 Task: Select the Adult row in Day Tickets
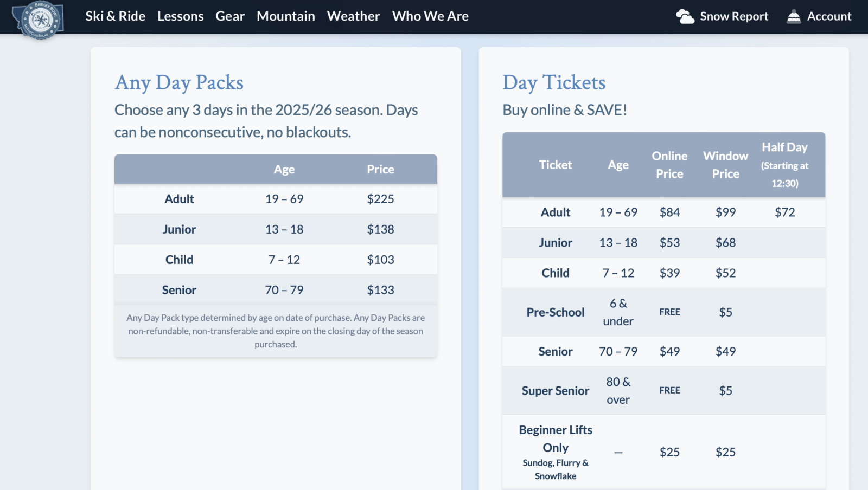(x=556, y=212)
